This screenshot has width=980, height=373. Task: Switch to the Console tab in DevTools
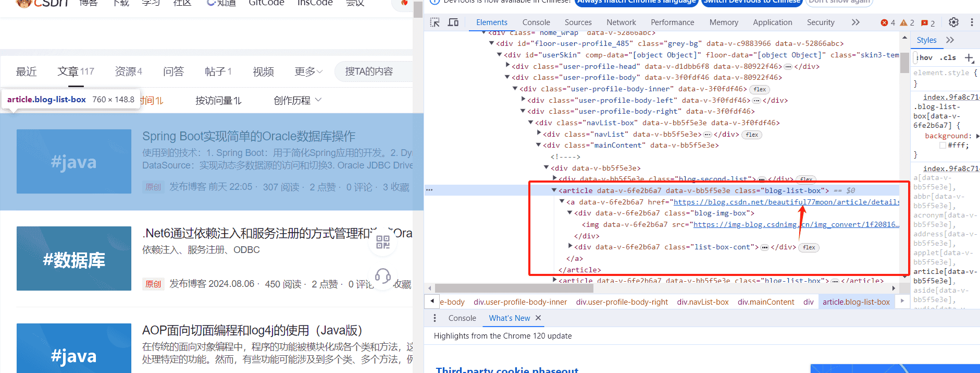(x=536, y=22)
